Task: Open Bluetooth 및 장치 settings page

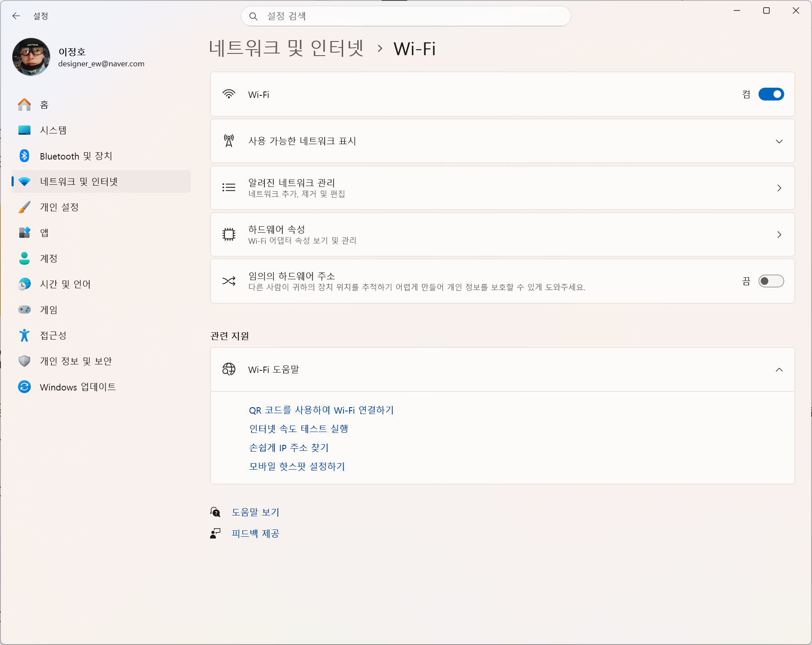Action: [101, 156]
